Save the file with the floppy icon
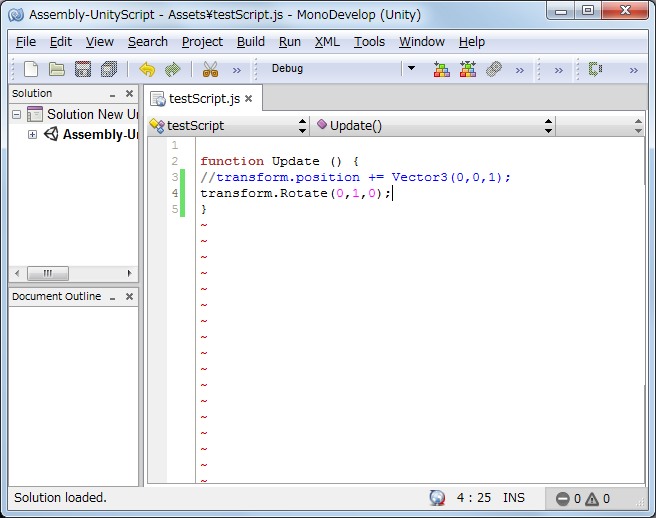Viewport: 656px width, 518px height. pyautogui.click(x=83, y=69)
